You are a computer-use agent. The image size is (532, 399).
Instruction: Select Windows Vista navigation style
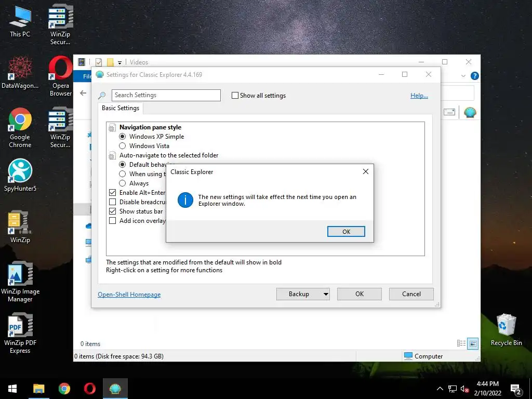(x=123, y=146)
